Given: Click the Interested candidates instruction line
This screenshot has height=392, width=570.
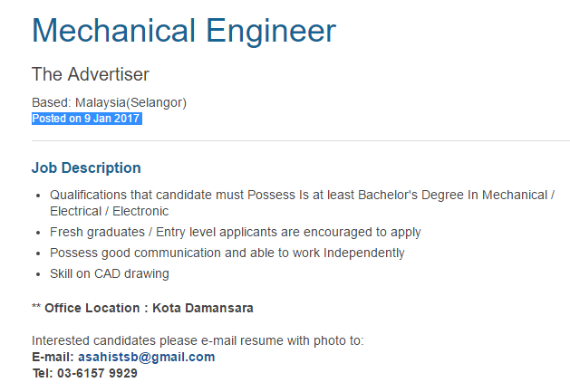Looking at the screenshot, I should [x=198, y=340].
